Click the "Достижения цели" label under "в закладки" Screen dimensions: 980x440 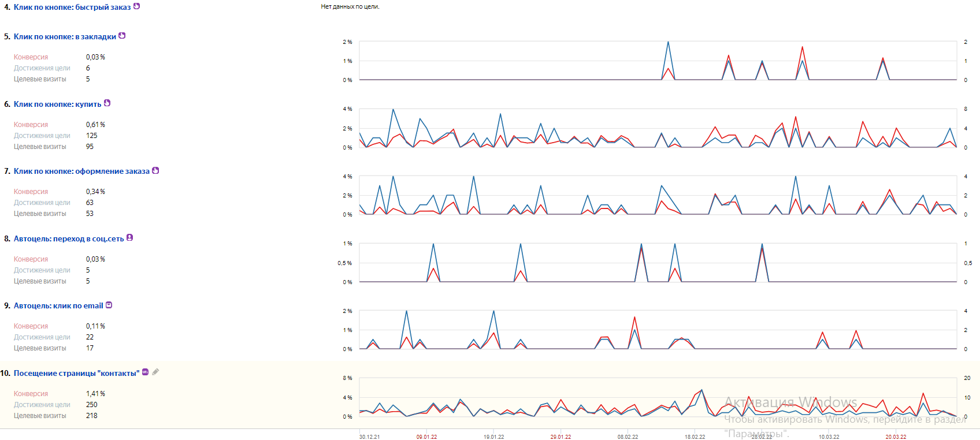tap(42, 68)
